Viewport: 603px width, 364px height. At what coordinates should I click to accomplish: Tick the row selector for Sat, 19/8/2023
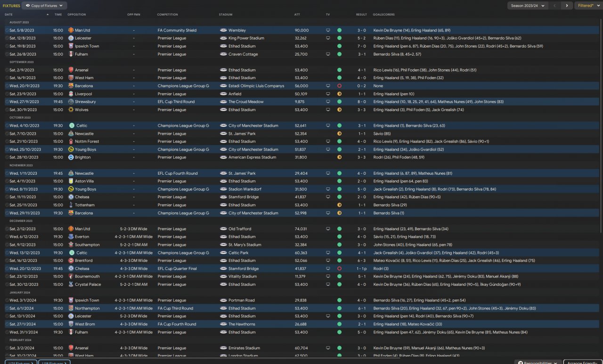[x=7, y=46]
